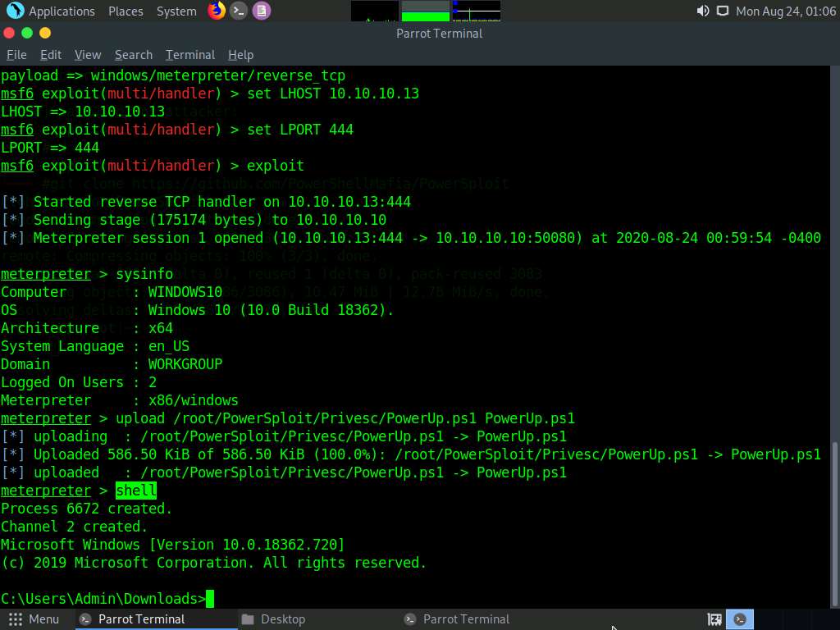Image resolution: width=840 pixels, height=630 pixels.
Task: Click the CPU system monitor graph
Action: click(x=374, y=11)
